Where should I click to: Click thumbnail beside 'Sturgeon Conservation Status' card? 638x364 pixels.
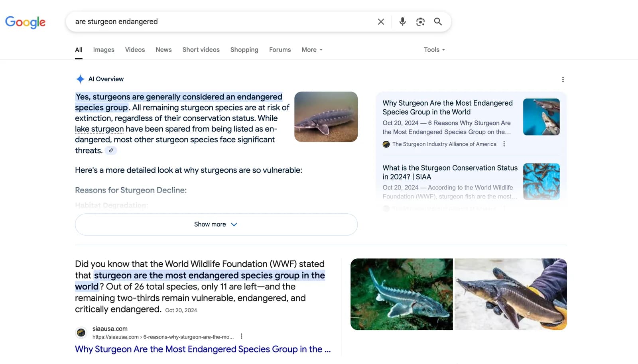tap(541, 181)
